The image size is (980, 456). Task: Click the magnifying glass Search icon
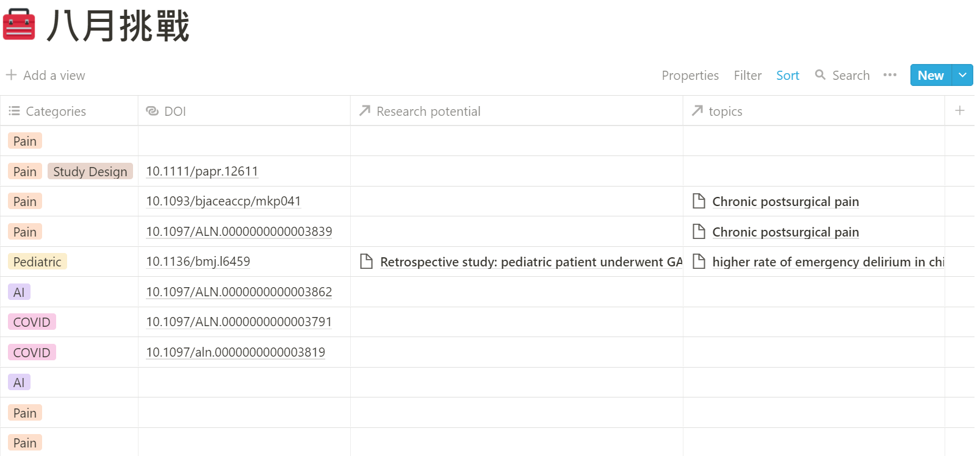tap(820, 75)
